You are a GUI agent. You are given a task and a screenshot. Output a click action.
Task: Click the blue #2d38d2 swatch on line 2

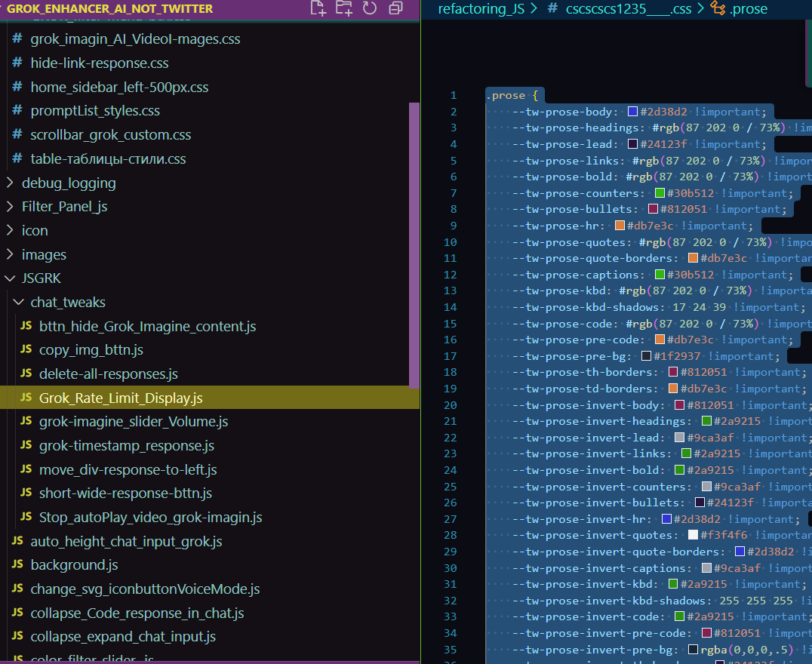(632, 112)
